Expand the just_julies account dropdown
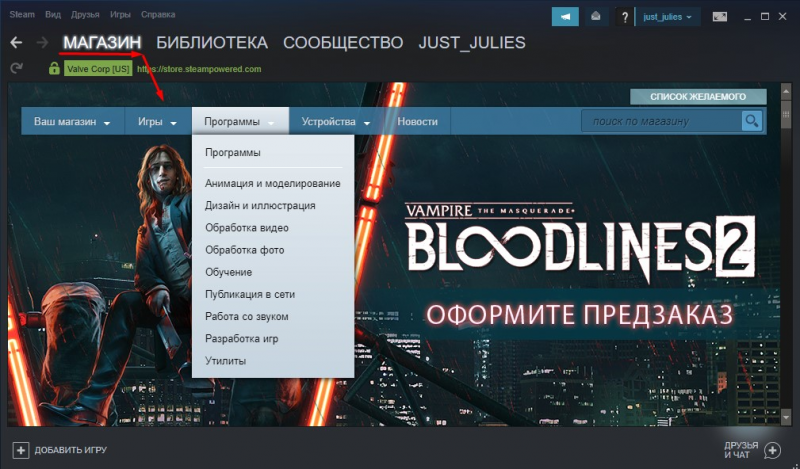 pyautogui.click(x=667, y=17)
